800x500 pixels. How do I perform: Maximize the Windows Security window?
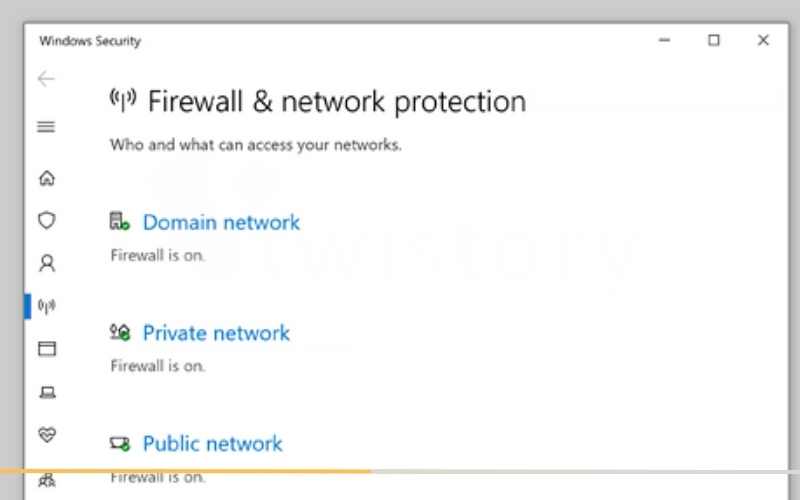coord(714,40)
